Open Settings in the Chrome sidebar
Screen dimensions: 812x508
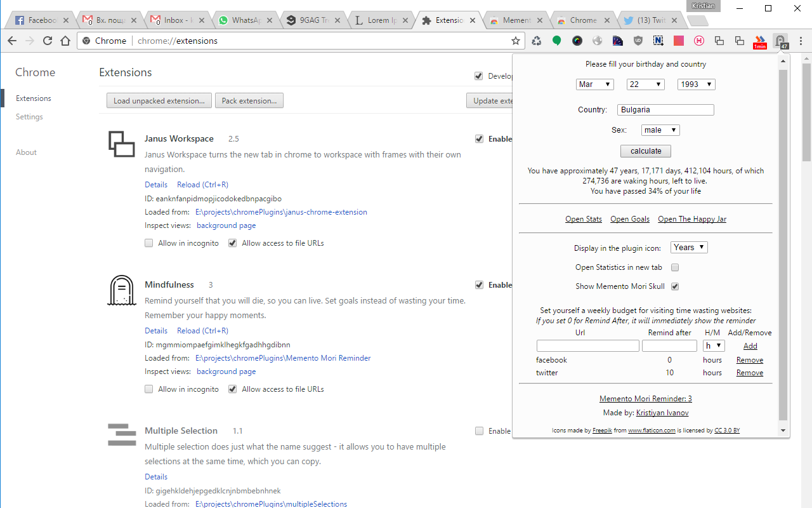tap(29, 116)
